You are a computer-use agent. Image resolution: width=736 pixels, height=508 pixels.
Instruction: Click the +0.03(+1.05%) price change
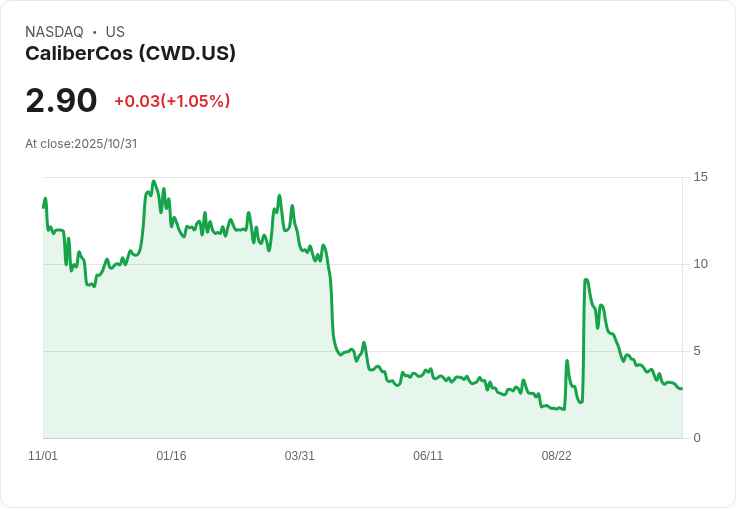click(x=172, y=101)
